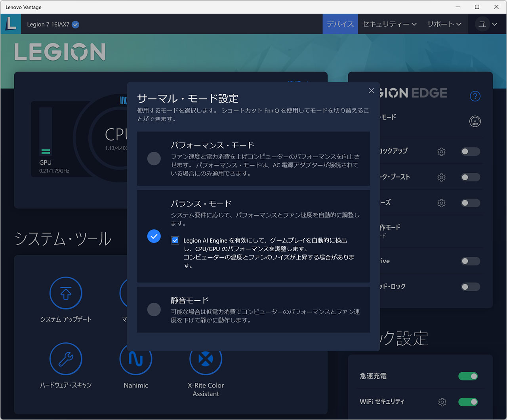The height and width of the screenshot is (420, 507).
Task: Uncheck the Legion AI Engine checkbox
Action: click(x=175, y=240)
